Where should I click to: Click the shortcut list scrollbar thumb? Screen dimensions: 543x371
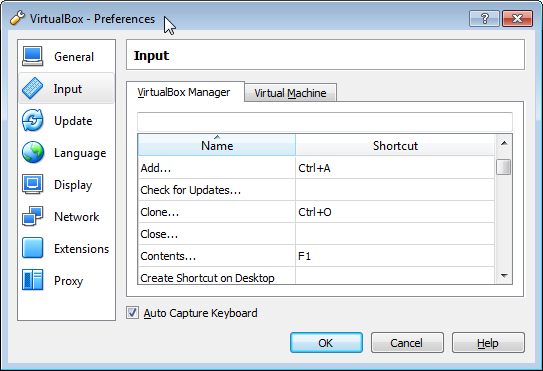coord(504,167)
